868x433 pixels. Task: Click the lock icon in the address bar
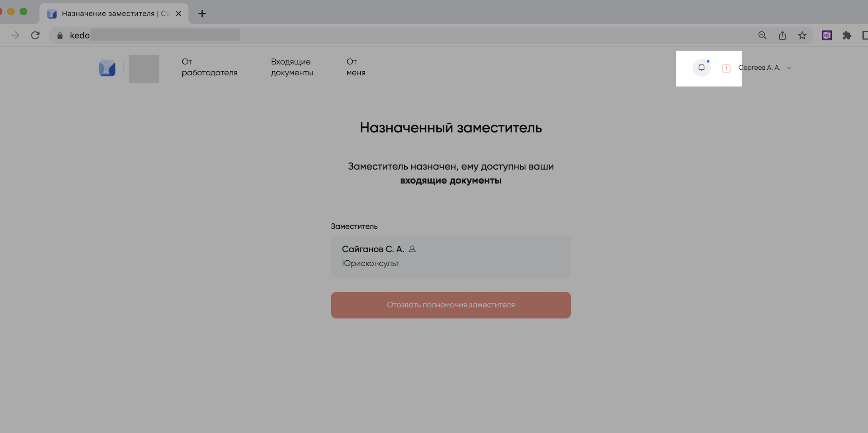60,35
